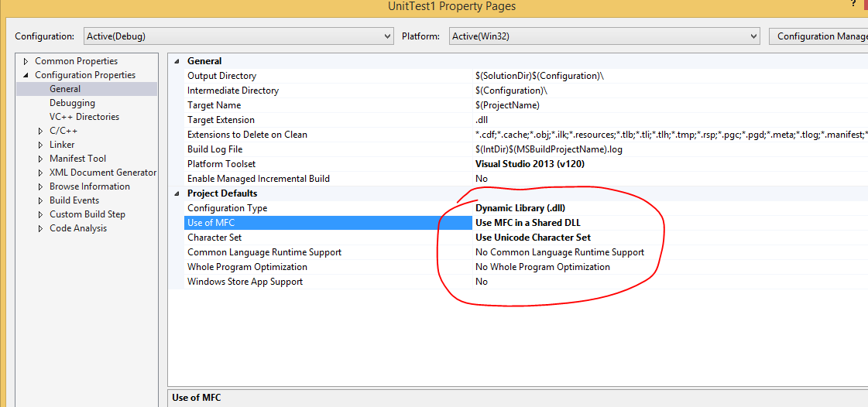Expand the Linker section arrow
Viewport: 868px width, 407px height.
tap(40, 145)
